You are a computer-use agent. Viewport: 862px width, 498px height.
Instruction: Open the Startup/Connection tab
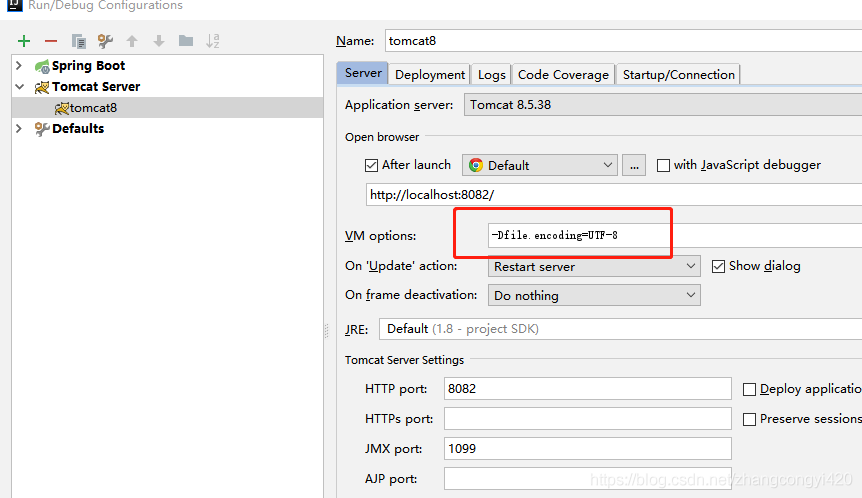[x=678, y=75]
